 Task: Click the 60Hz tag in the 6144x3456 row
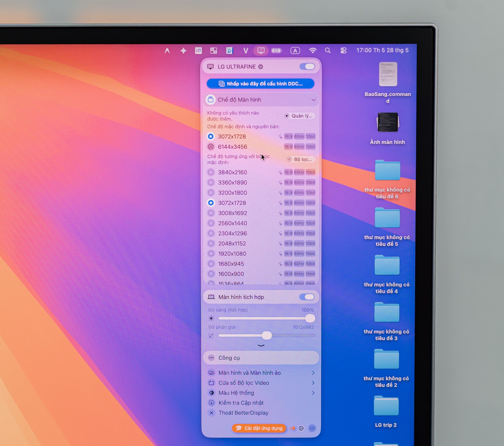[x=299, y=147]
